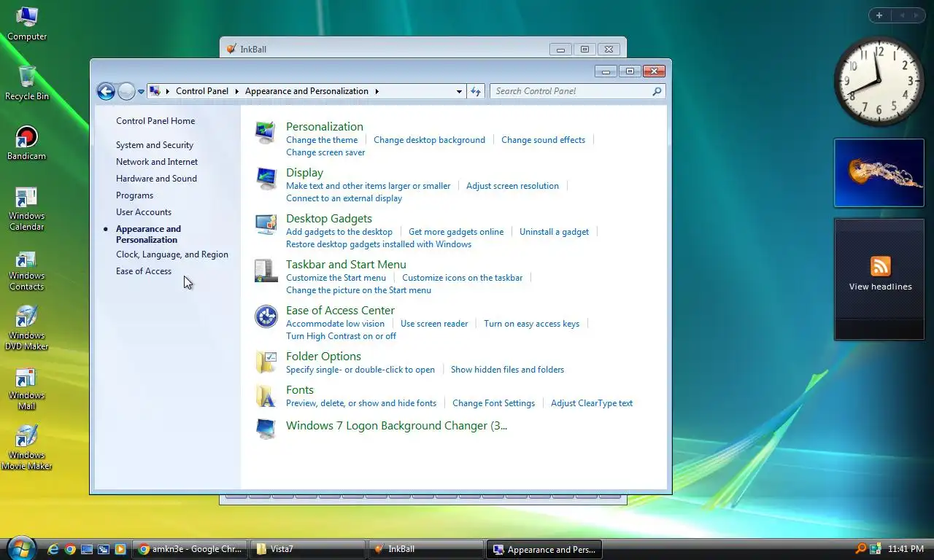Launch Bandicam from the desktop

27,142
